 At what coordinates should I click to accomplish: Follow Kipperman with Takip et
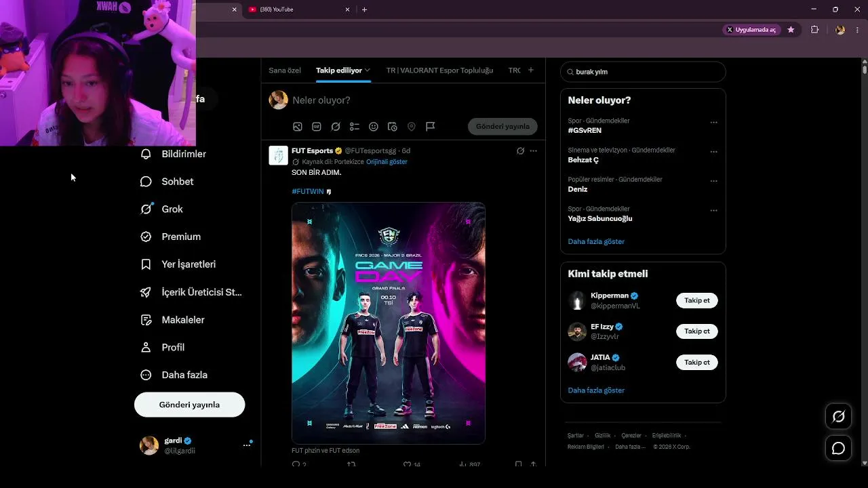(x=696, y=300)
